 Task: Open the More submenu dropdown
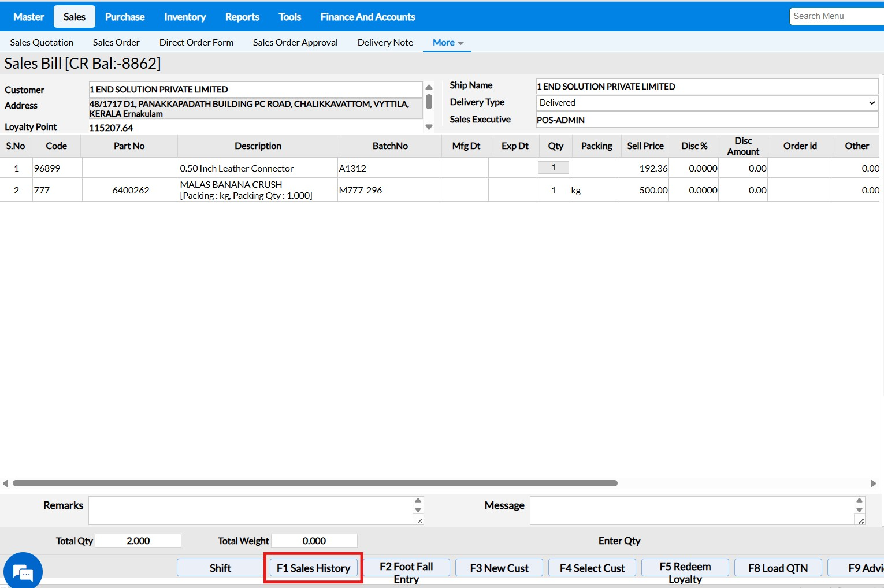tap(448, 43)
